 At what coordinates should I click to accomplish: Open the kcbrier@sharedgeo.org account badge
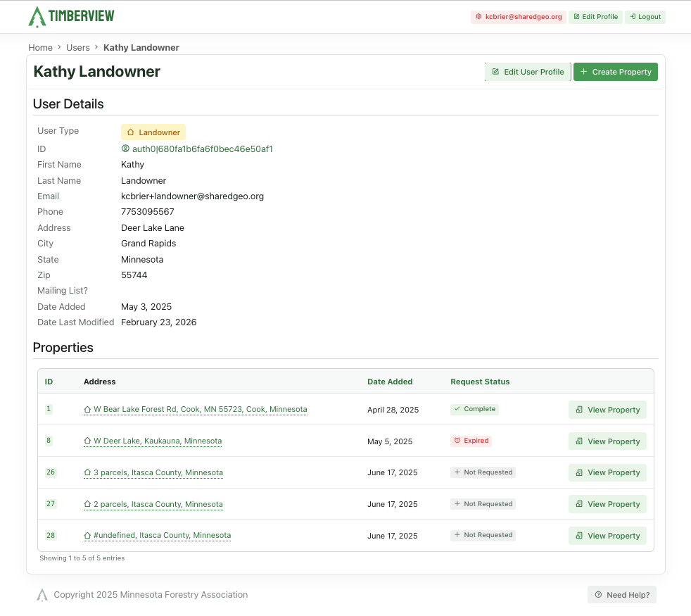[518, 17]
